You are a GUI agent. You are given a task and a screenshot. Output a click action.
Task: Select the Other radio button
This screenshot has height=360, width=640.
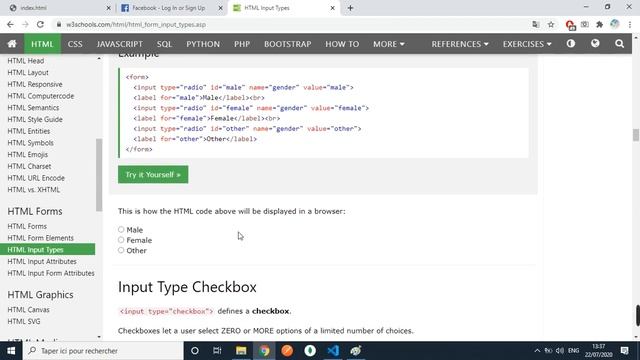tap(121, 250)
